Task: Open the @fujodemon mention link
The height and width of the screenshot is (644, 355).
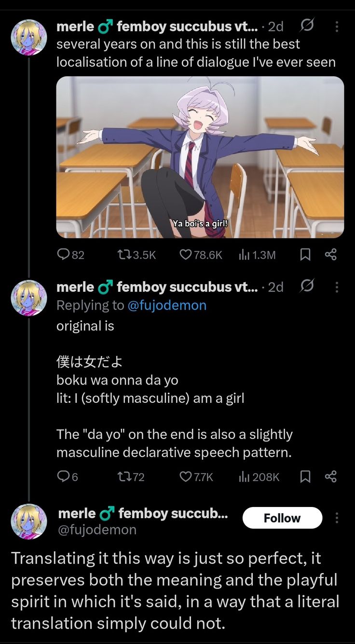Action: [x=167, y=305]
